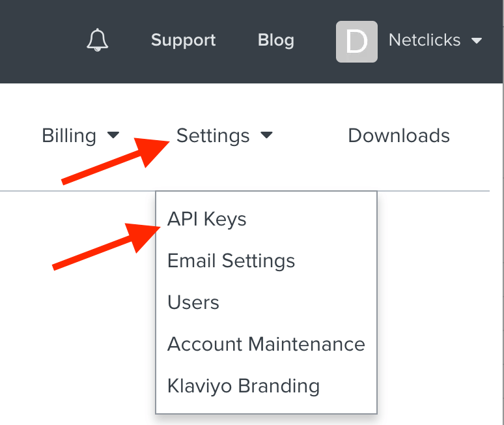504x425 pixels.
Task: Click the D account avatar
Action: coord(356,42)
